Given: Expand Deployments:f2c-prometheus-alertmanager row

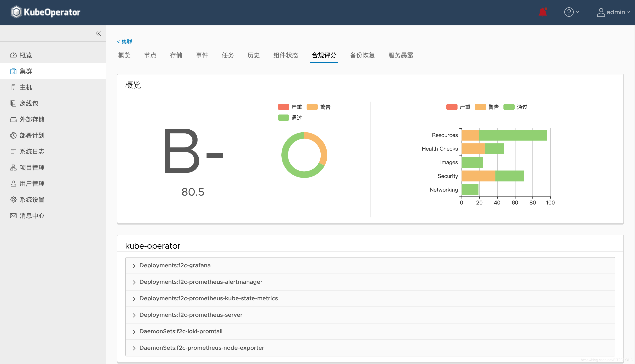Looking at the screenshot, I should click(370, 282).
